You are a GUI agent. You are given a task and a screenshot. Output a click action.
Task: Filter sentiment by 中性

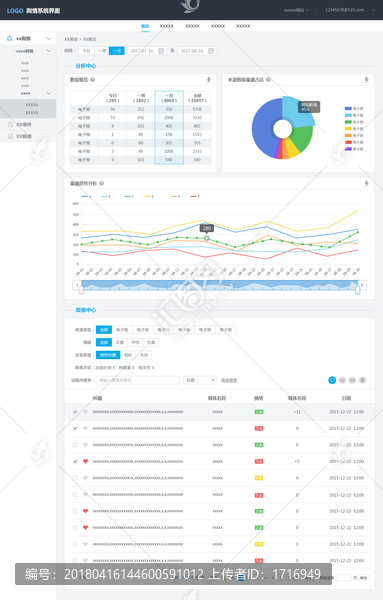pos(135,342)
